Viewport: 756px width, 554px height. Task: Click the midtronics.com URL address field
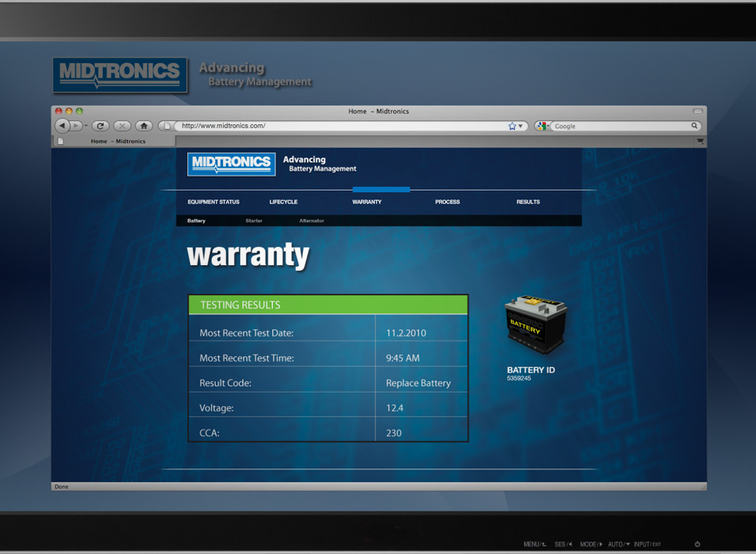340,126
